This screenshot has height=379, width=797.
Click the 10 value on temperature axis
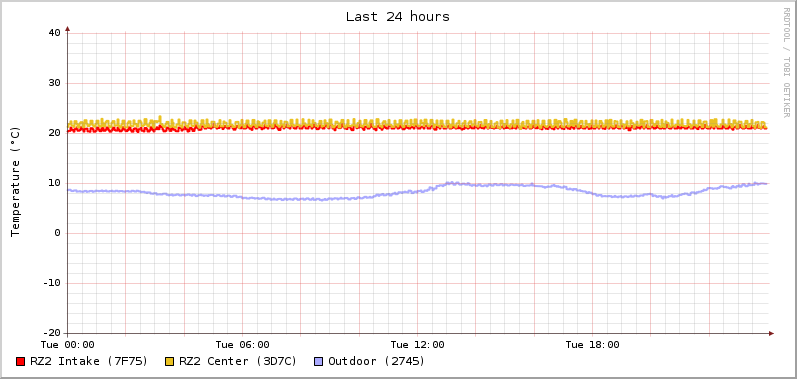(x=54, y=183)
